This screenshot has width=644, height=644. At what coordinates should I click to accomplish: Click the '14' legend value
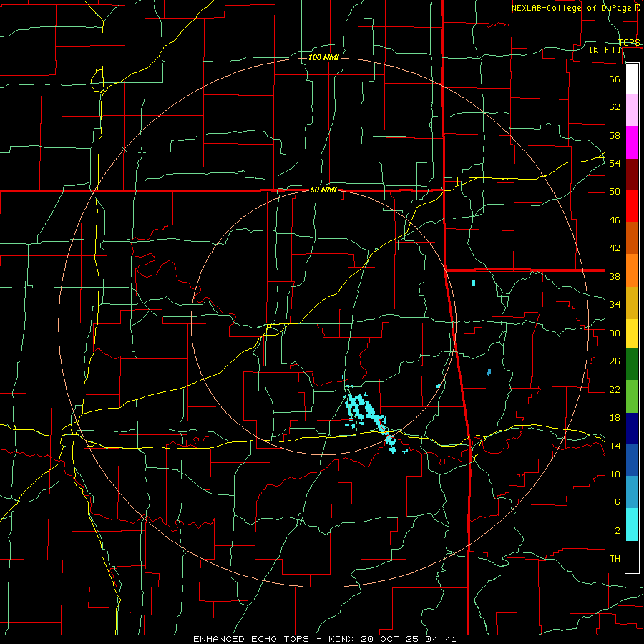click(615, 446)
